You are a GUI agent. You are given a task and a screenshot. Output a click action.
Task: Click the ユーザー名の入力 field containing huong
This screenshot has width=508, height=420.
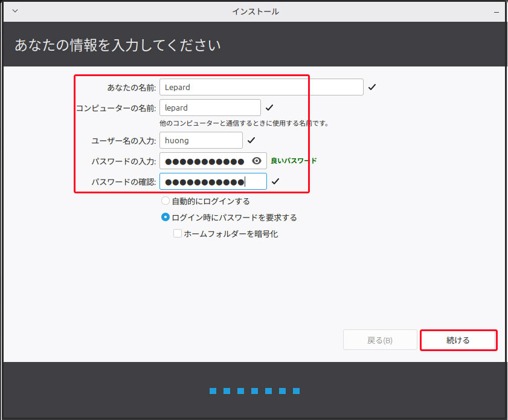tap(201, 140)
